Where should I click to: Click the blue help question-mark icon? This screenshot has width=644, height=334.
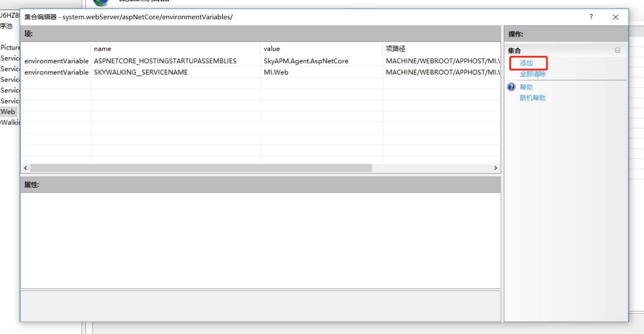point(511,87)
